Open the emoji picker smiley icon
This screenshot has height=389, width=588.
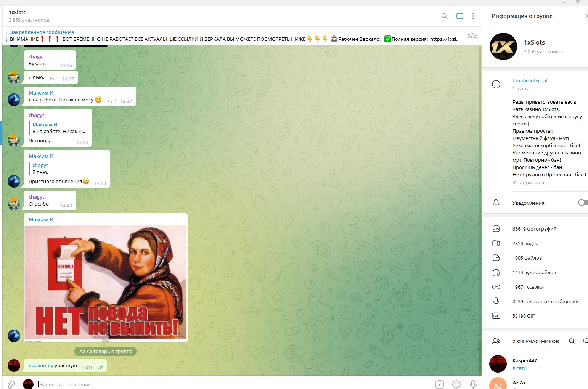456,384
